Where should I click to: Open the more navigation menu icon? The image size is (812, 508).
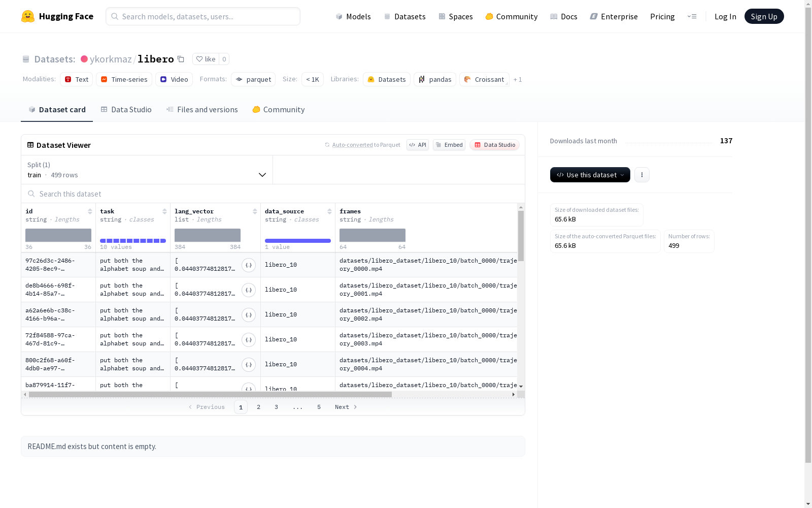[692, 16]
